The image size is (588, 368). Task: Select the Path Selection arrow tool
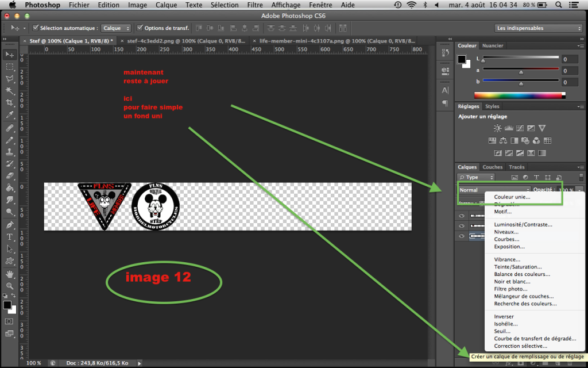coord(10,249)
